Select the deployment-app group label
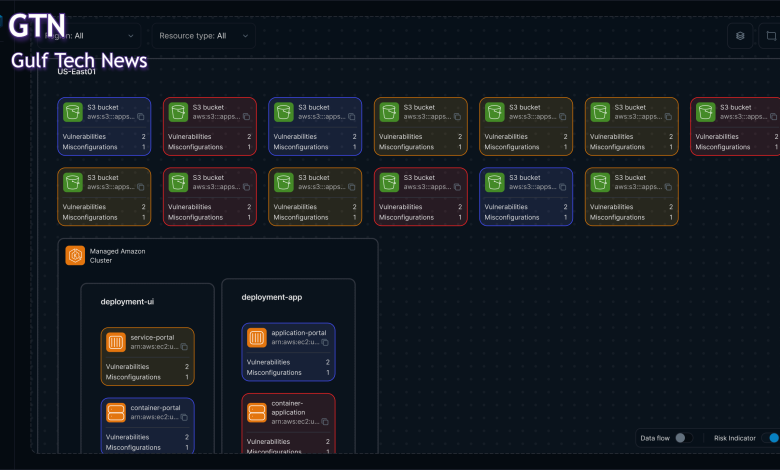Image resolution: width=780 pixels, height=470 pixels. click(x=271, y=297)
